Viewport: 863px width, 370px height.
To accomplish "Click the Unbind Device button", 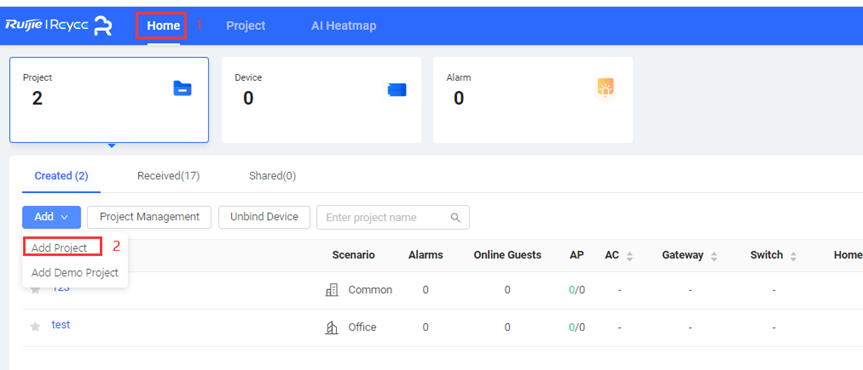I will pos(264,217).
